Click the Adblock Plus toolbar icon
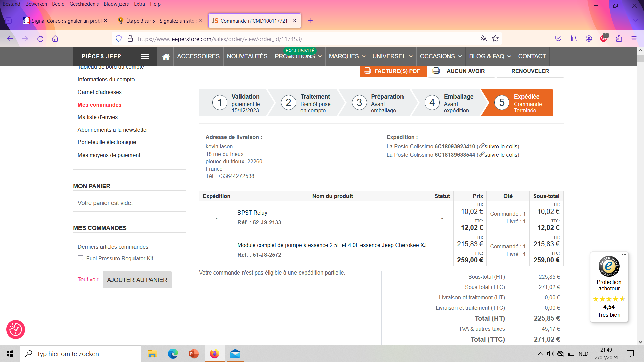Image resolution: width=644 pixels, height=362 pixels. pyautogui.click(x=604, y=39)
